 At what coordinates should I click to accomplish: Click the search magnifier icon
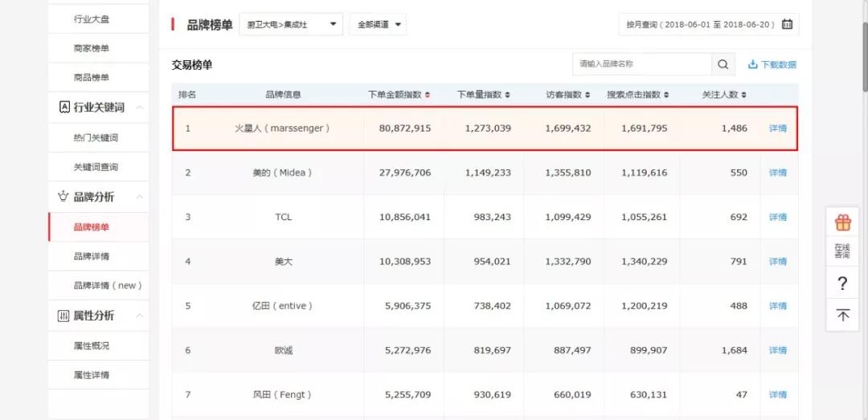[723, 64]
